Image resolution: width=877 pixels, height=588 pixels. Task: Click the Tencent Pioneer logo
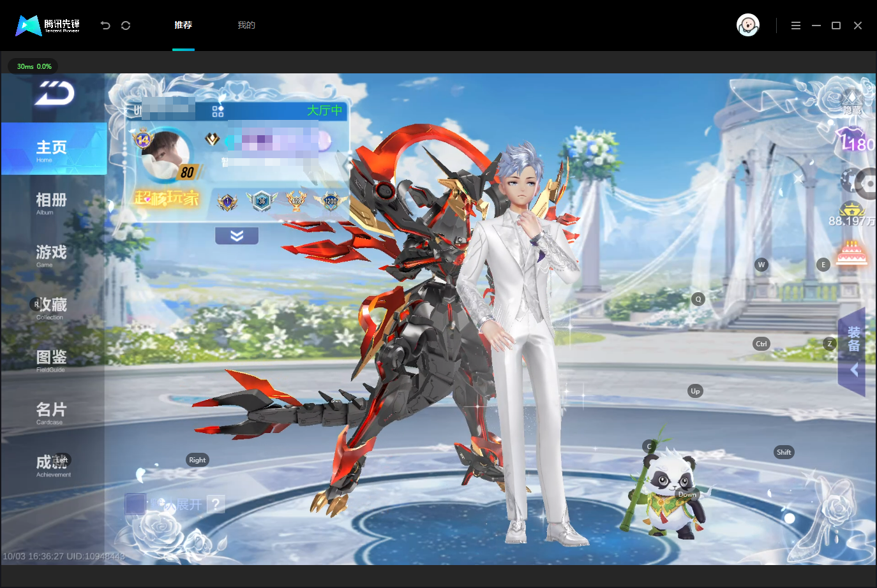pyautogui.click(x=48, y=26)
